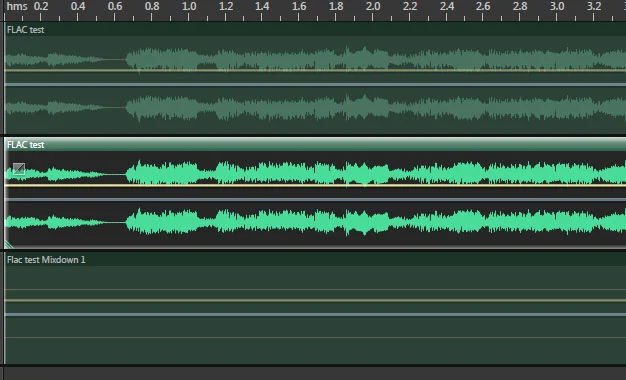The width and height of the screenshot is (626, 380).
Task: Click blue pan envelope on top FLAC clip
Action: click(315, 85)
